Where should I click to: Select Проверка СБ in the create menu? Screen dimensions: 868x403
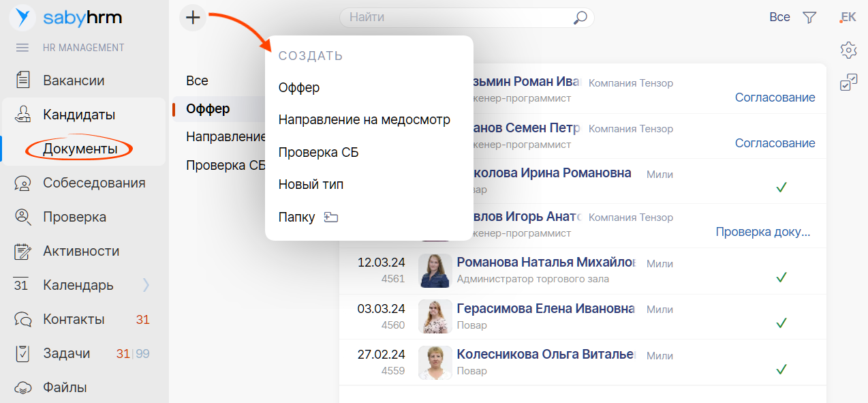click(x=318, y=152)
